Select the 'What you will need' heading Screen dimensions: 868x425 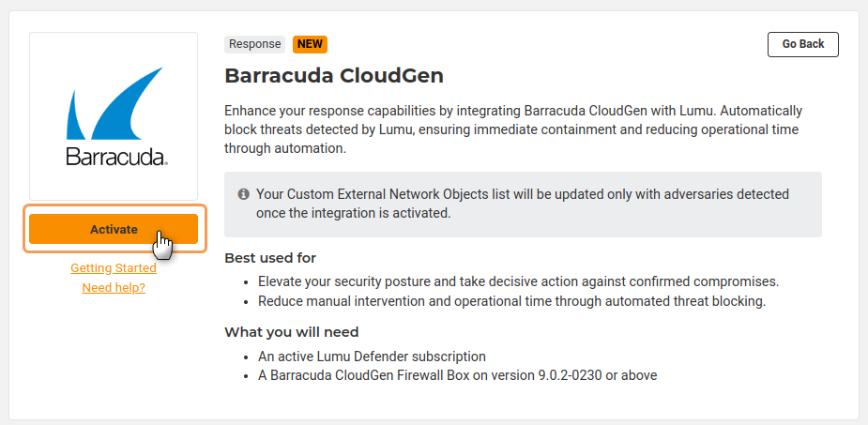291,332
